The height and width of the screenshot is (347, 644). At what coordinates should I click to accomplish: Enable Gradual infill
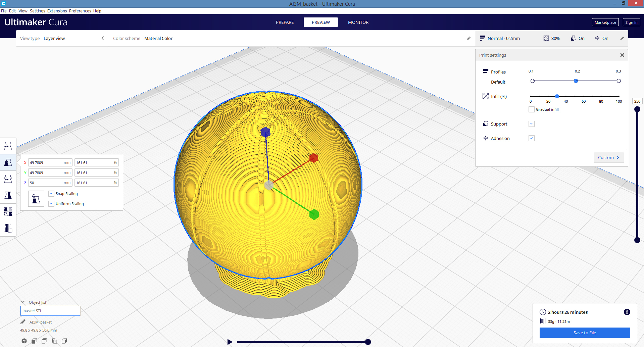(531, 109)
